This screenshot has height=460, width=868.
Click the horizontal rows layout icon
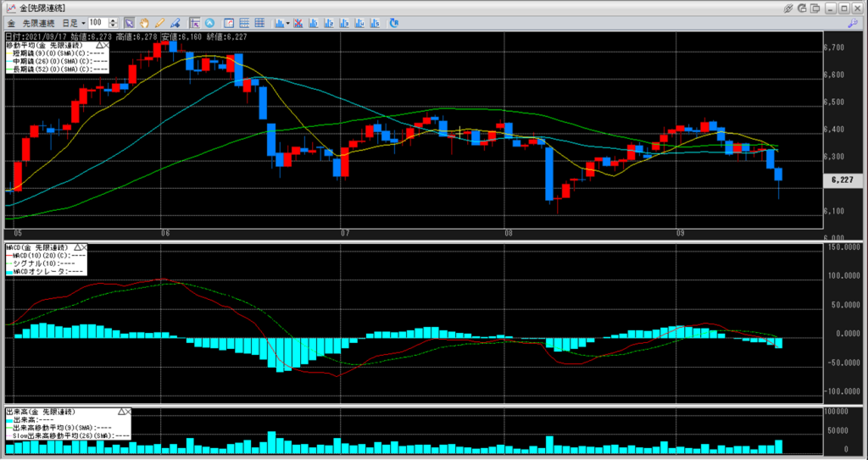tap(244, 23)
